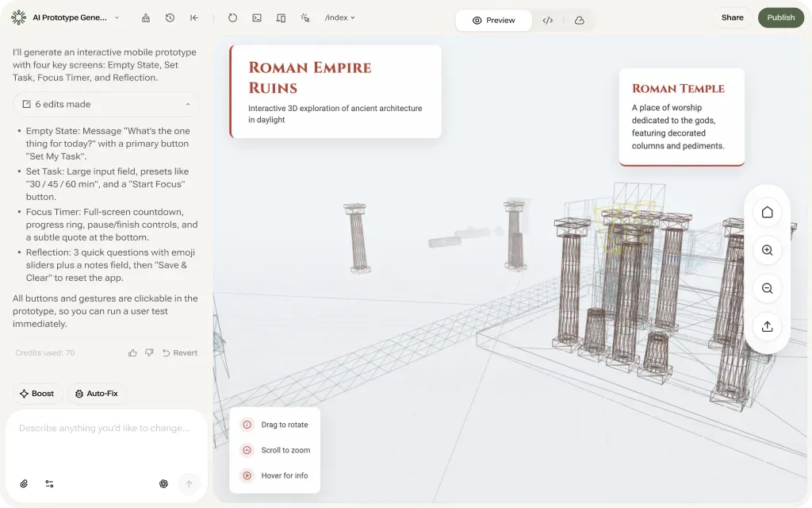Click the AI select cursor icon
Viewport: 812px width, 508px height.
coord(304,17)
